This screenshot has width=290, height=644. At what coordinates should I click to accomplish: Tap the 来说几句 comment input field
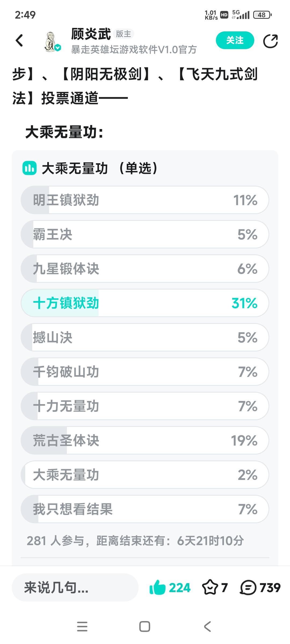click(x=75, y=588)
